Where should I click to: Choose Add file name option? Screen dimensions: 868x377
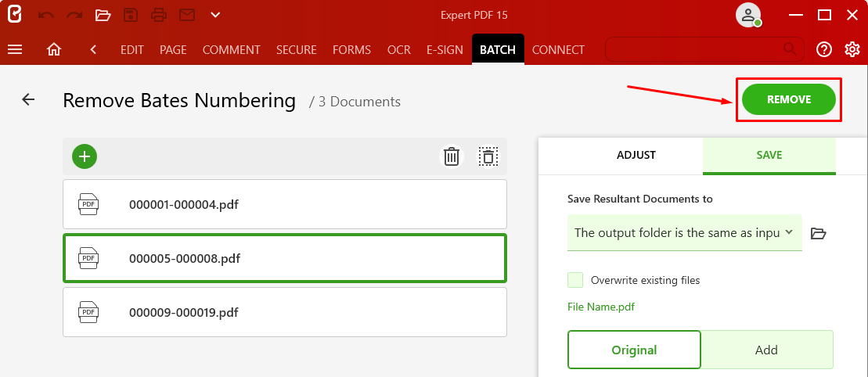(x=767, y=350)
